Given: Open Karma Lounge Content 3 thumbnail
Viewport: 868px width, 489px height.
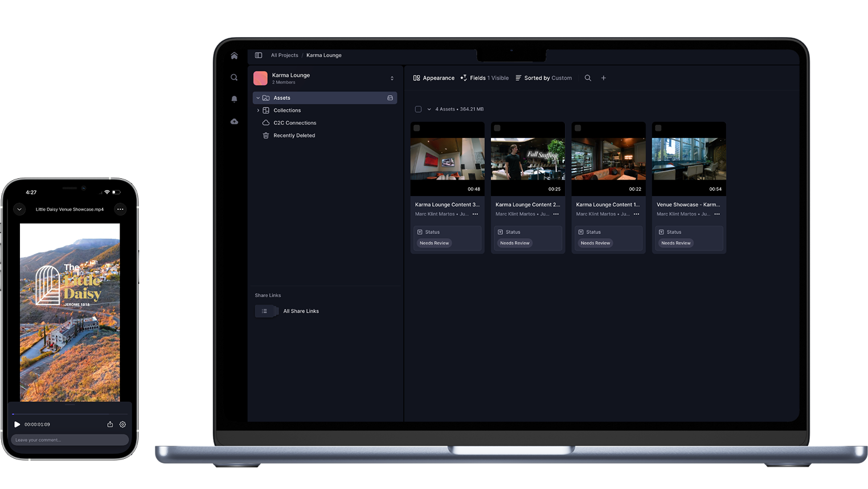Looking at the screenshot, I should coord(448,159).
